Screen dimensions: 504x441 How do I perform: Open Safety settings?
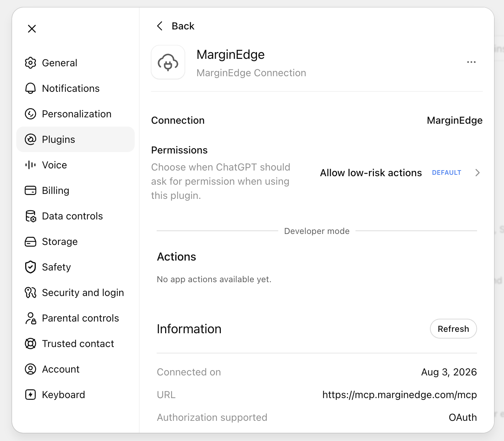(75, 267)
